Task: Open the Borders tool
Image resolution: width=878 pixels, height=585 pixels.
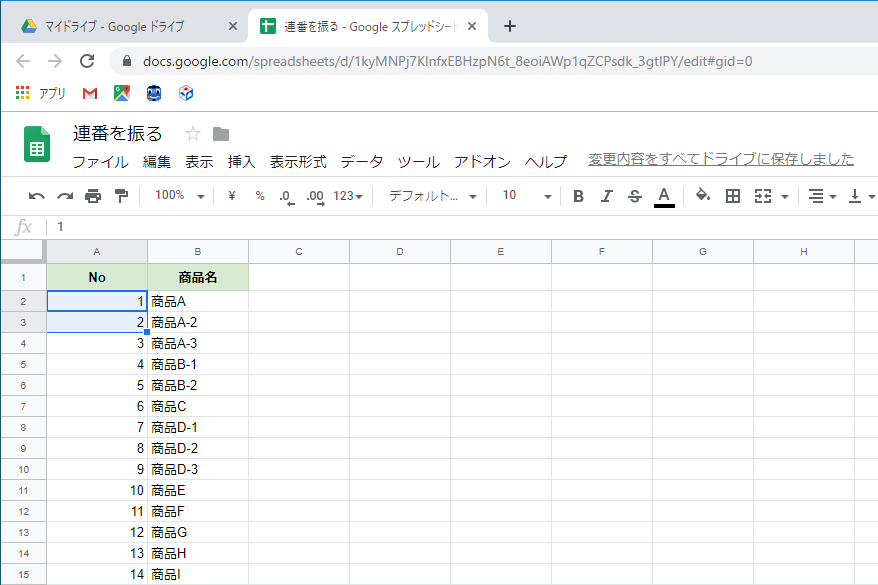Action: pyautogui.click(x=732, y=196)
